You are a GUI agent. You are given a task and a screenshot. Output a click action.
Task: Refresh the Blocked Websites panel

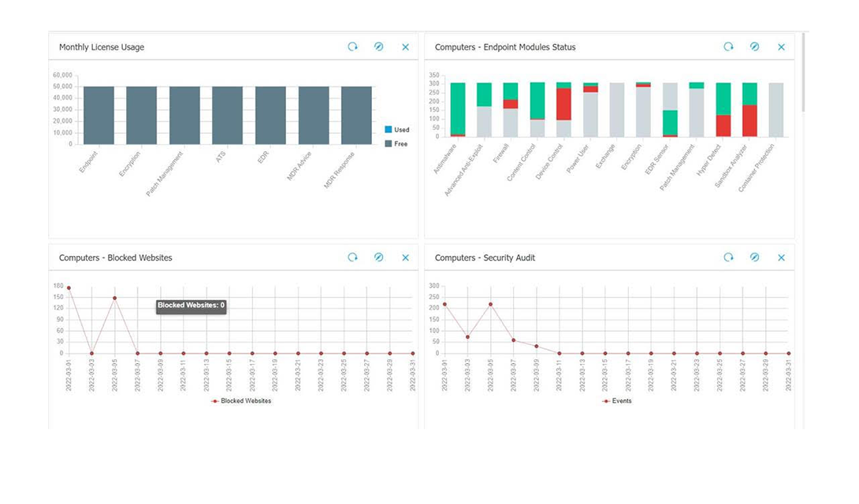point(353,258)
